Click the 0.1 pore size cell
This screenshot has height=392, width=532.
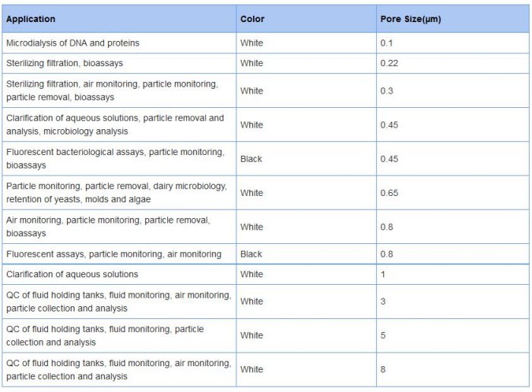(x=387, y=43)
